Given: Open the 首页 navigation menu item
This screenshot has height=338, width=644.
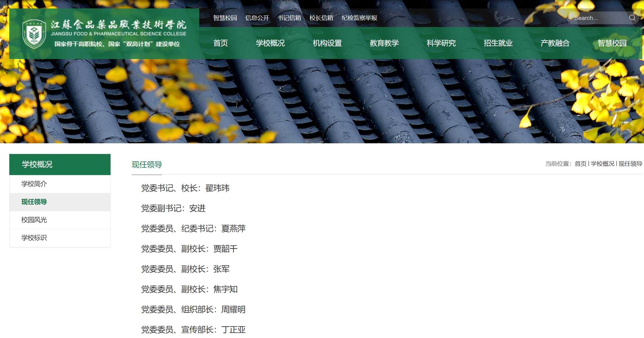Looking at the screenshot, I should tap(220, 43).
